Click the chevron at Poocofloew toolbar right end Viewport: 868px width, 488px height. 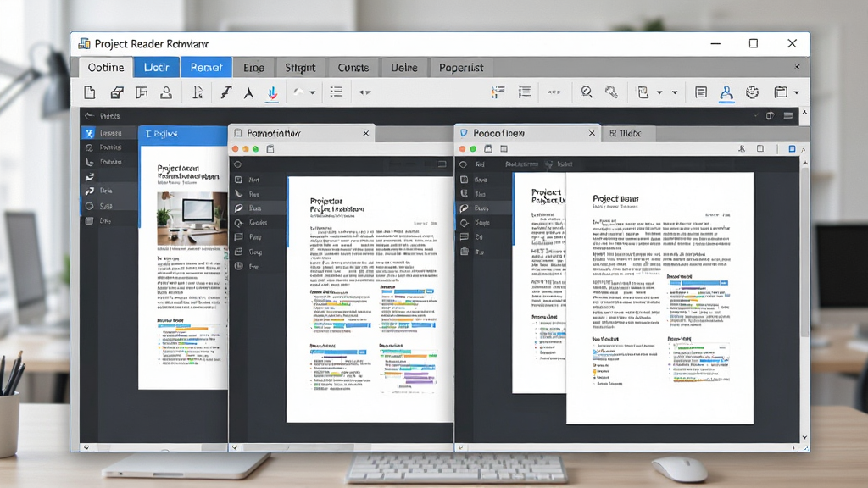coord(804,149)
